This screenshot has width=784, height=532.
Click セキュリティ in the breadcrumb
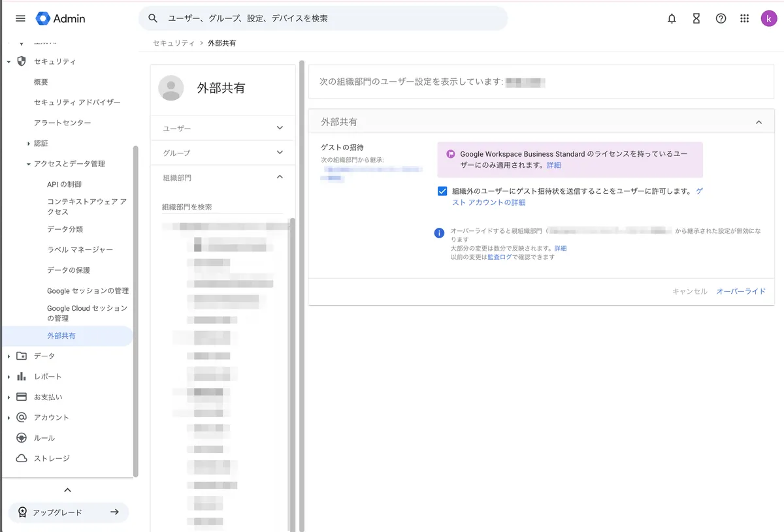(x=174, y=43)
